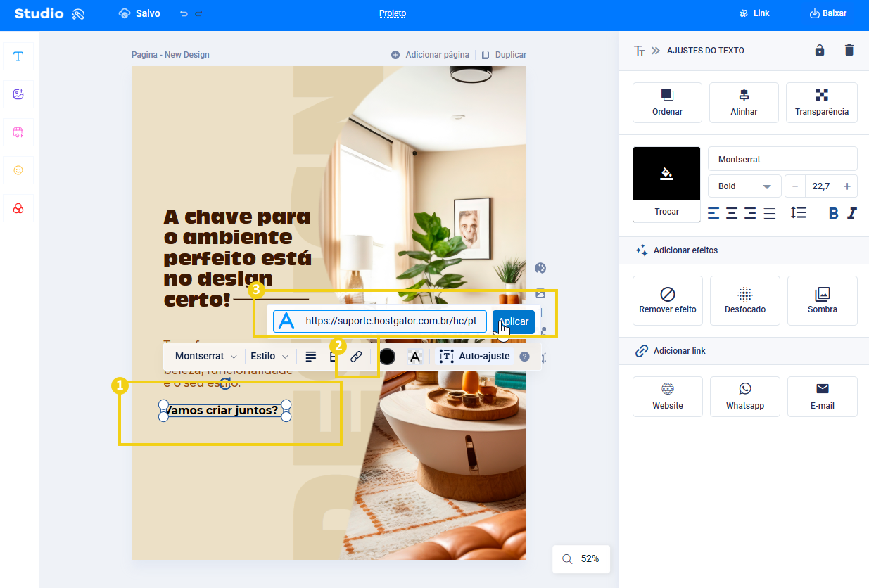Open Montserrat dropdown in floating toolbar
This screenshot has height=588, width=869.
tap(205, 357)
